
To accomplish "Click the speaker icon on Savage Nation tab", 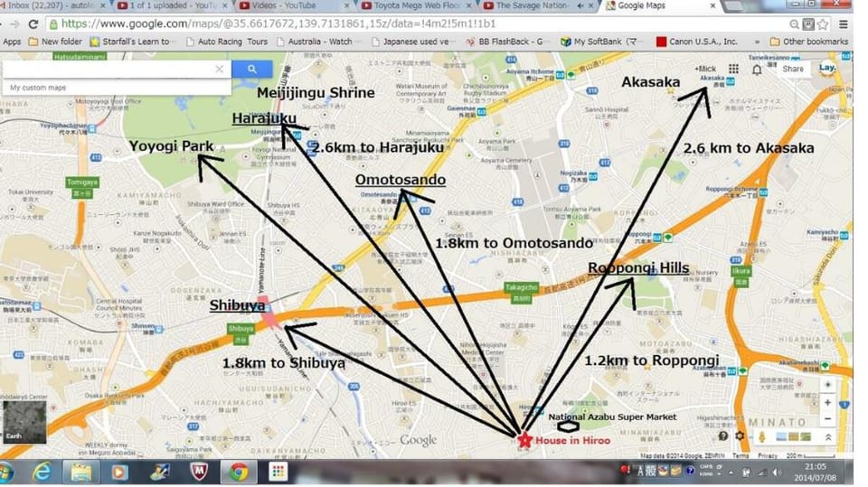I will [x=580, y=5].
